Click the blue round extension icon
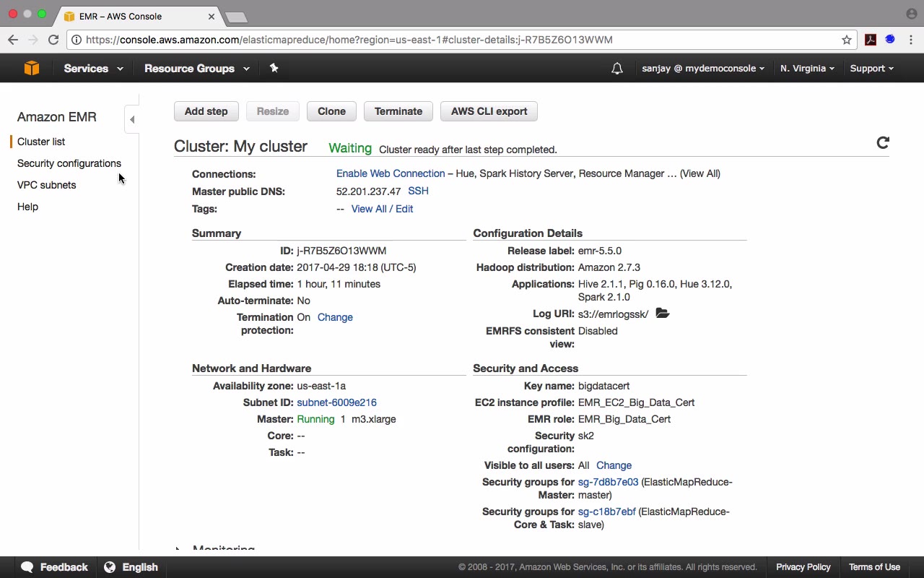924x578 pixels. click(890, 40)
